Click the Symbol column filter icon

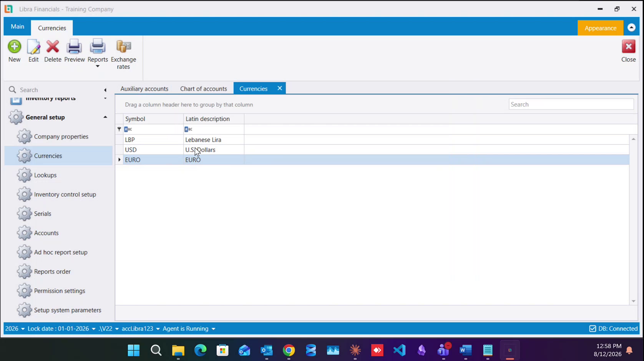point(128,129)
